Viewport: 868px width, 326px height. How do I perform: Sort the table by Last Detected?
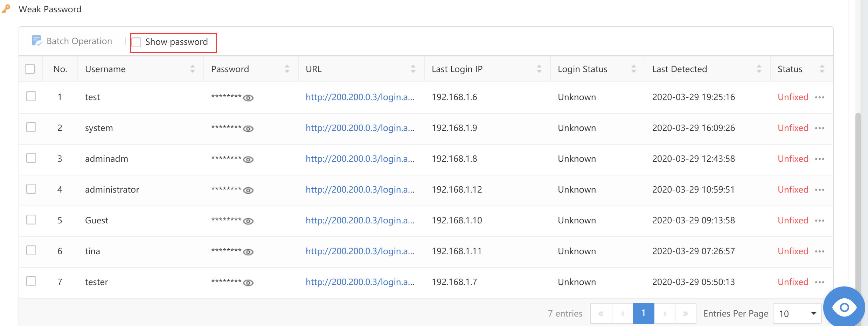click(759, 69)
